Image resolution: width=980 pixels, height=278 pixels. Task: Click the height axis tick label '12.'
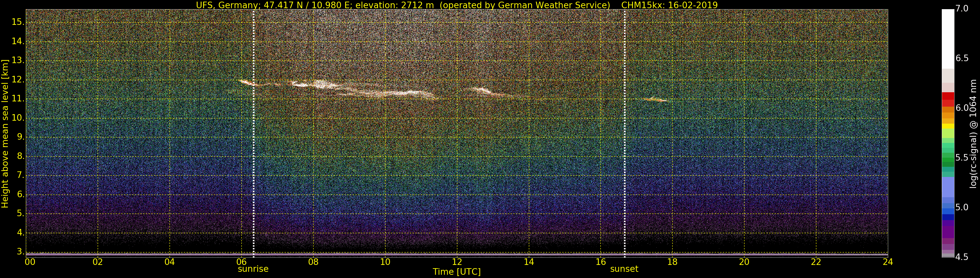click(18, 79)
